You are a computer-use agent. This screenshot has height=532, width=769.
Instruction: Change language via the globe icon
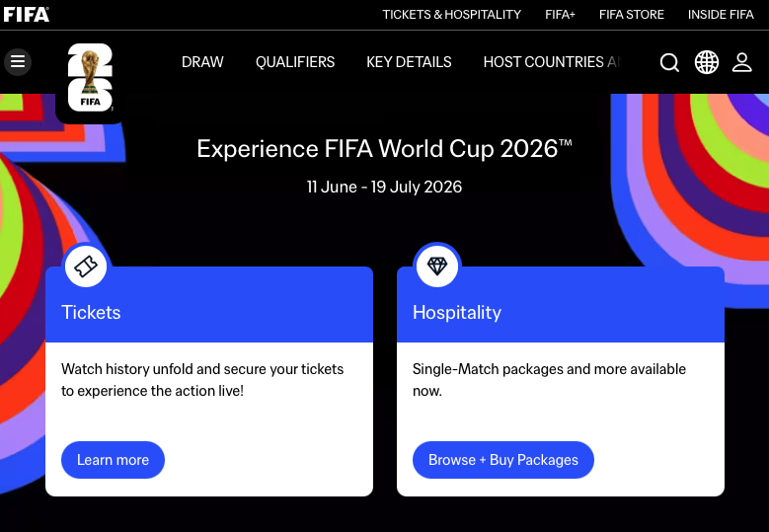pyautogui.click(x=707, y=62)
